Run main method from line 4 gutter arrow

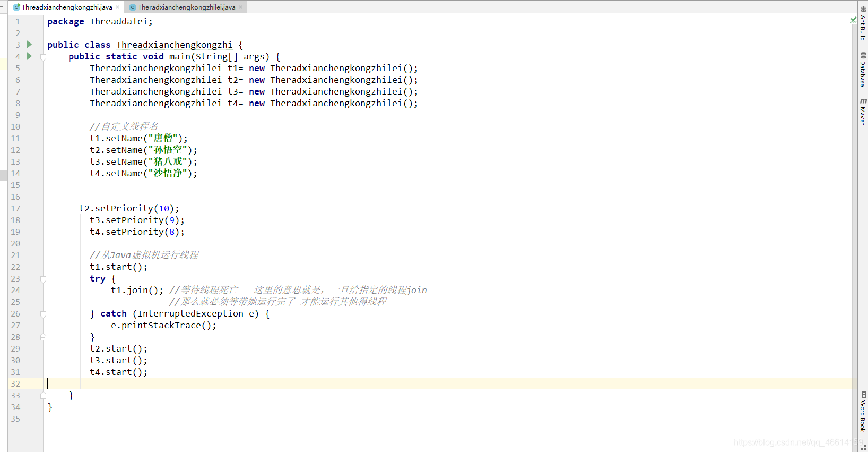point(29,56)
